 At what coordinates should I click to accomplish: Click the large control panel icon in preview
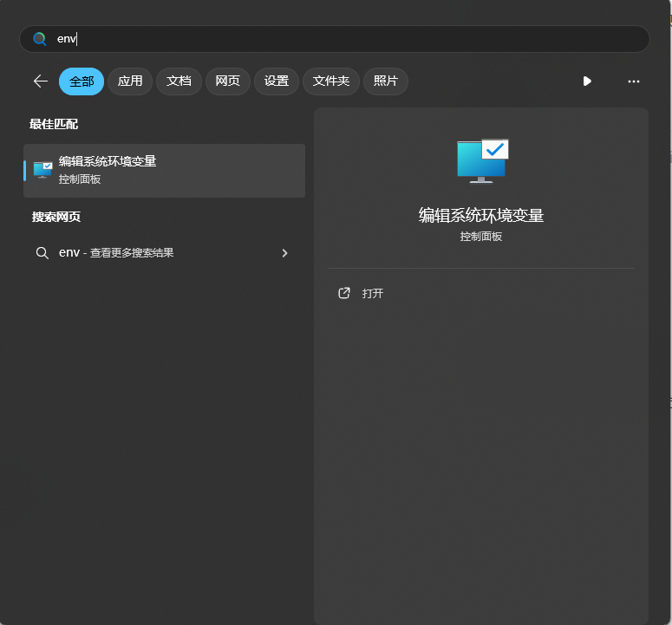pyautogui.click(x=482, y=161)
